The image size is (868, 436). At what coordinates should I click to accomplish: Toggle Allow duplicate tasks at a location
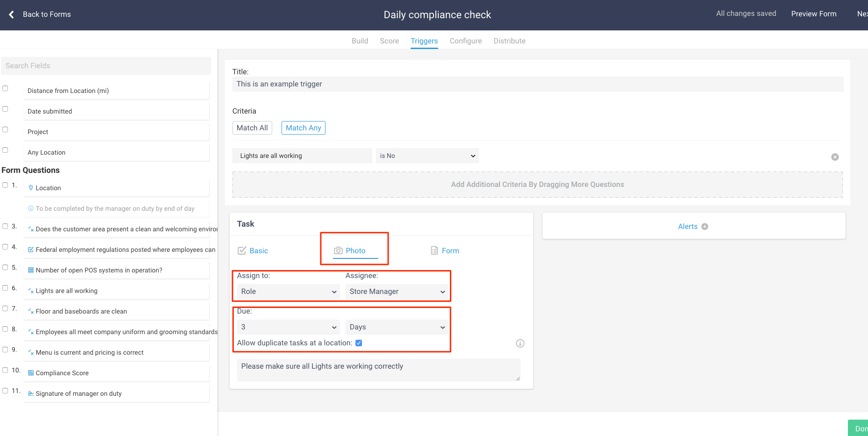tap(359, 343)
